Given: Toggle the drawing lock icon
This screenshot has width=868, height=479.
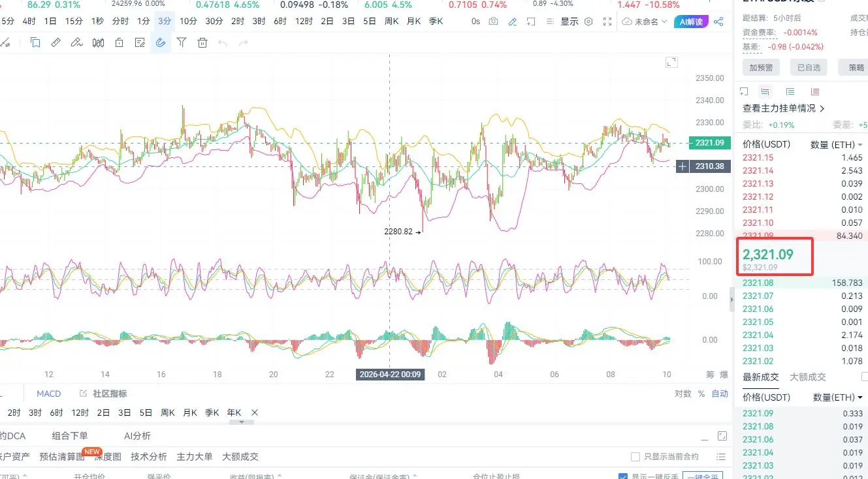Looking at the screenshot, I should [x=119, y=43].
